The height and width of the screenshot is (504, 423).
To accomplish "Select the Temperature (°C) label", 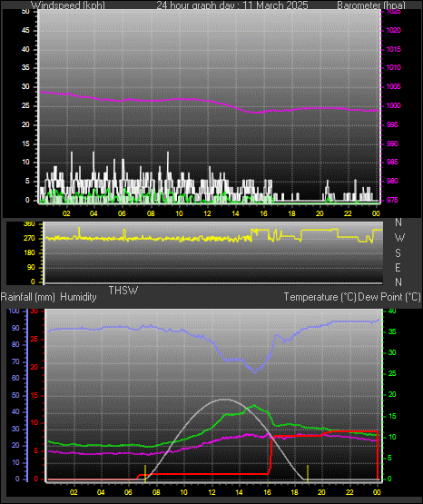I will point(320,297).
